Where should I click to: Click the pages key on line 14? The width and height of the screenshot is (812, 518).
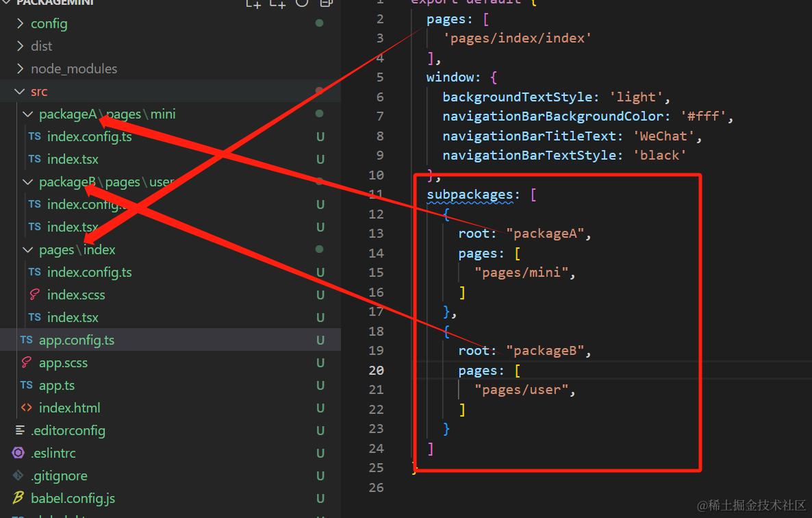point(477,254)
